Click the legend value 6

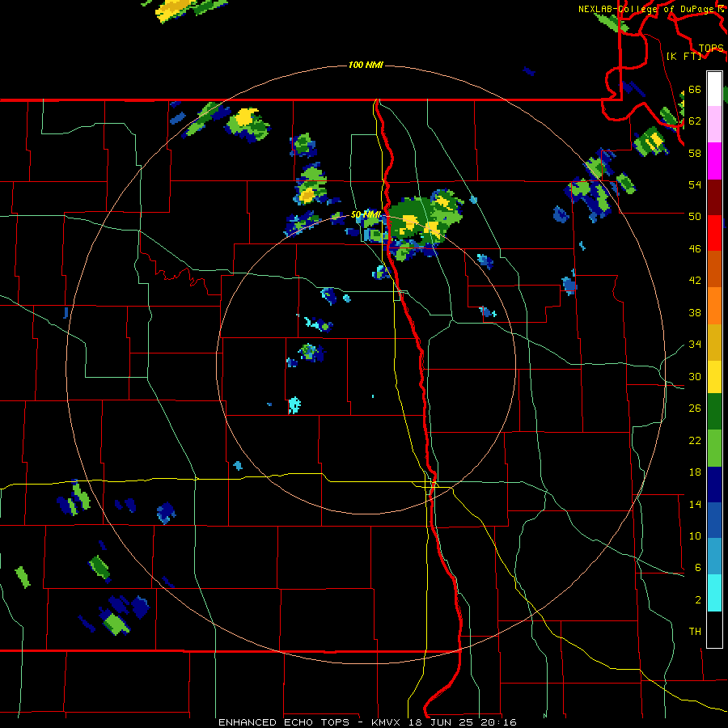point(698,568)
